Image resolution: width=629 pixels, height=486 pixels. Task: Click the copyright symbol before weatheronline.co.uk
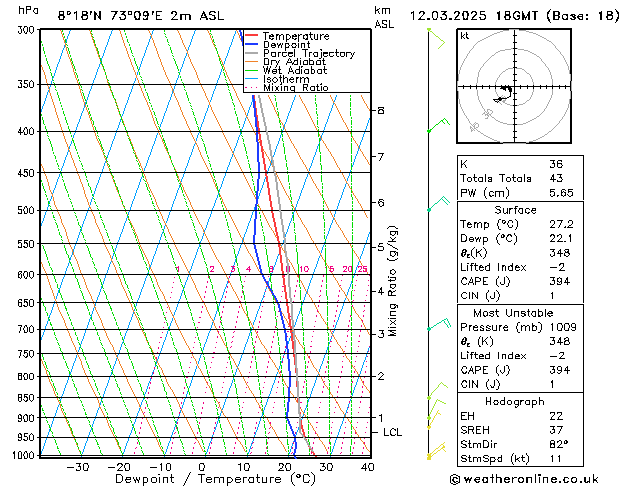457,479
